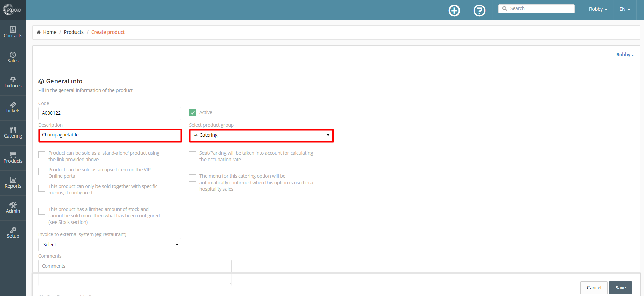Click the iXpole logo
The image size is (644, 296).
click(12, 9)
